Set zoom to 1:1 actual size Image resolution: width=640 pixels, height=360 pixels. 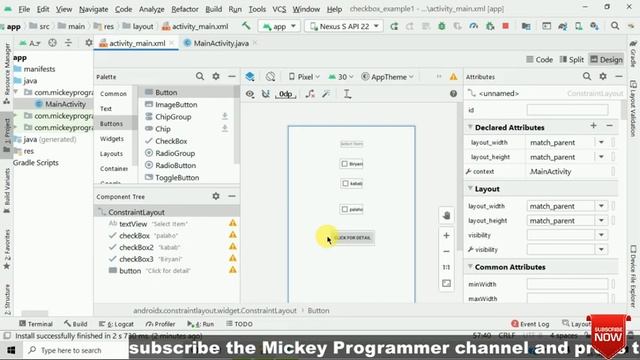[x=447, y=267]
